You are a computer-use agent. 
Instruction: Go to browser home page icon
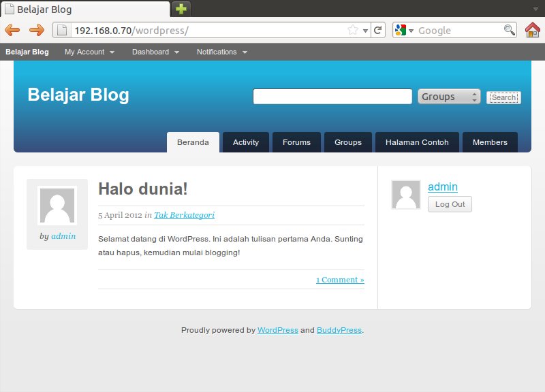coord(532,30)
